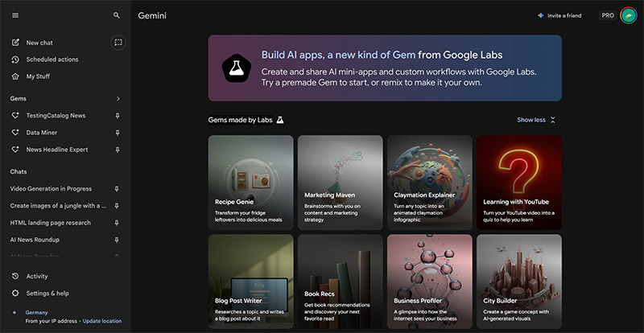This screenshot has width=644, height=333.
Task: Open My Stuff in sidebar
Action: tap(39, 76)
